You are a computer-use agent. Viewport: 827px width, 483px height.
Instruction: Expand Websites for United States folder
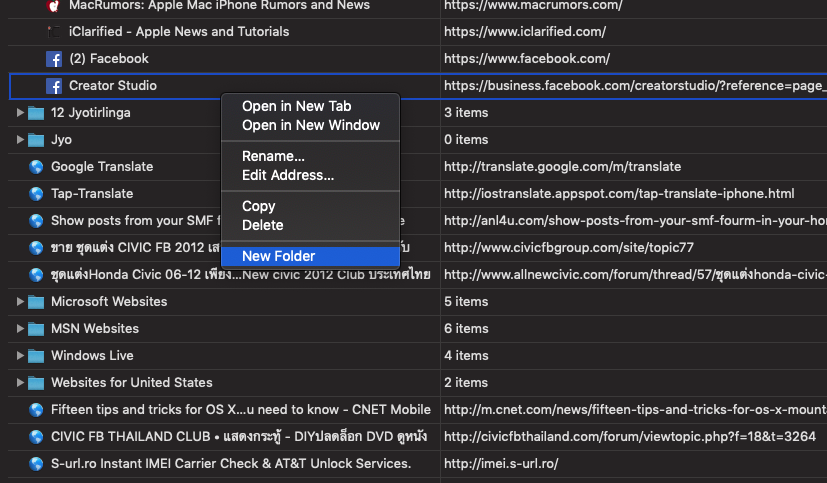(20, 382)
